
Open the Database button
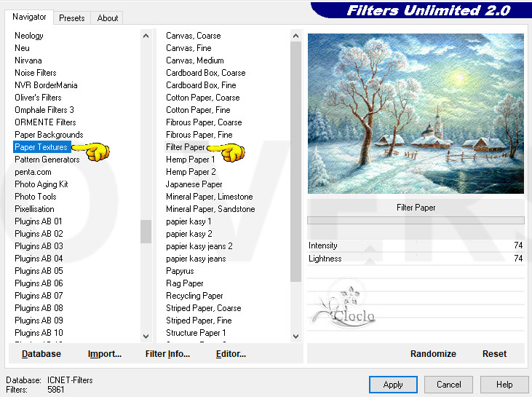tap(41, 354)
